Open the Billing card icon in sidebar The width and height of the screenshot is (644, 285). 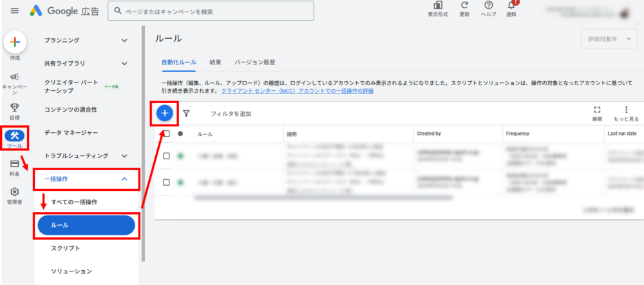tap(15, 164)
